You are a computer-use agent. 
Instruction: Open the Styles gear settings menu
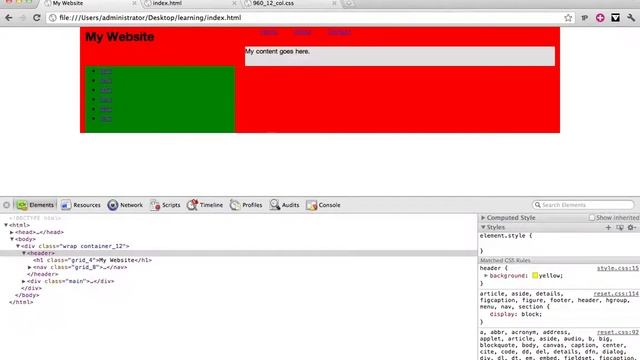point(632,227)
